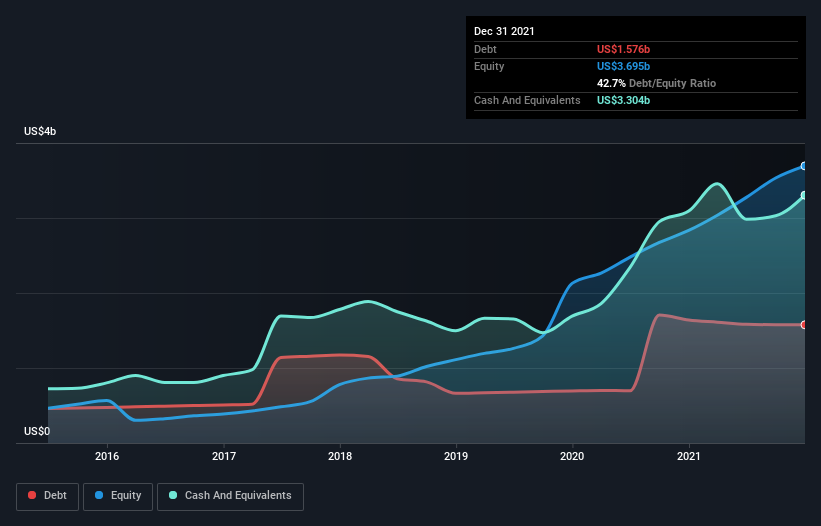Click the Equity label in tooltip
Screen dimensions: 821x526
[x=489, y=66]
